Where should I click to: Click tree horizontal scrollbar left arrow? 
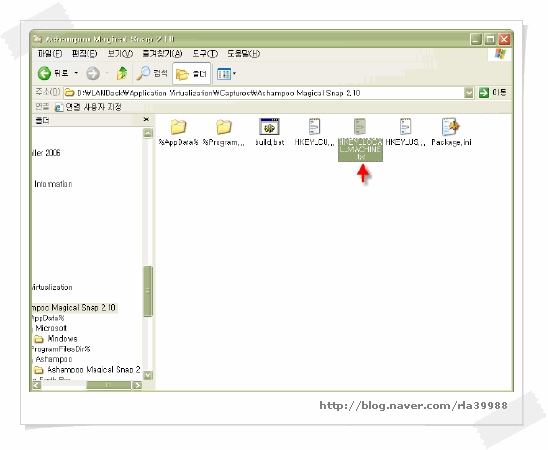37,385
